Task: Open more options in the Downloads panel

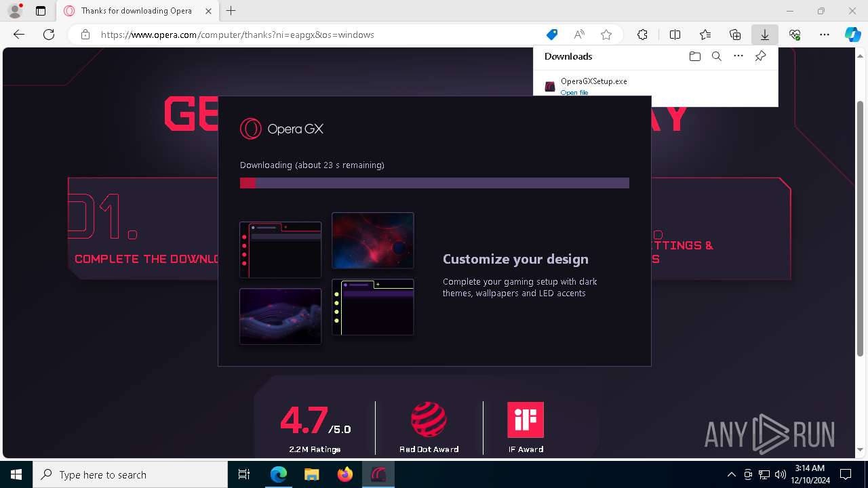Action: [738, 56]
